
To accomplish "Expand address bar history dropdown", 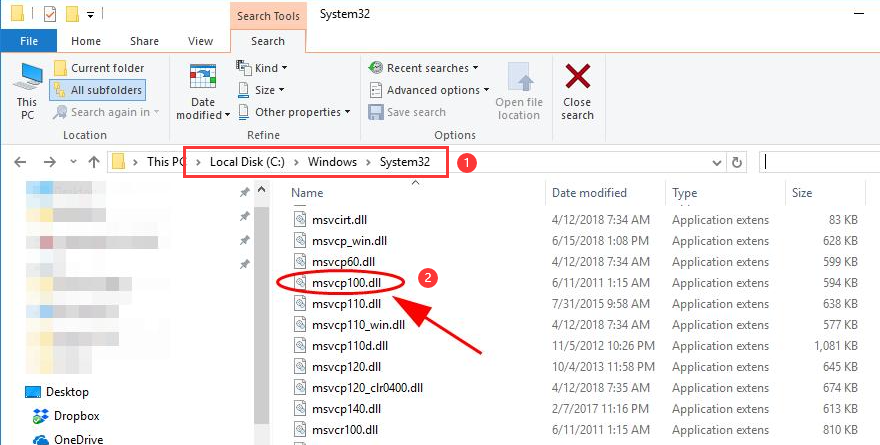I will coord(717,163).
